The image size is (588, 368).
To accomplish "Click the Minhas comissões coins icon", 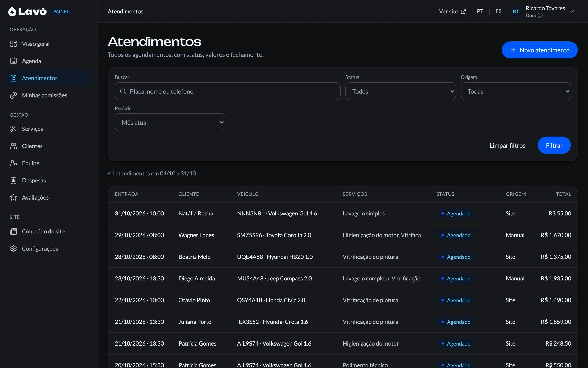I will tap(13, 95).
